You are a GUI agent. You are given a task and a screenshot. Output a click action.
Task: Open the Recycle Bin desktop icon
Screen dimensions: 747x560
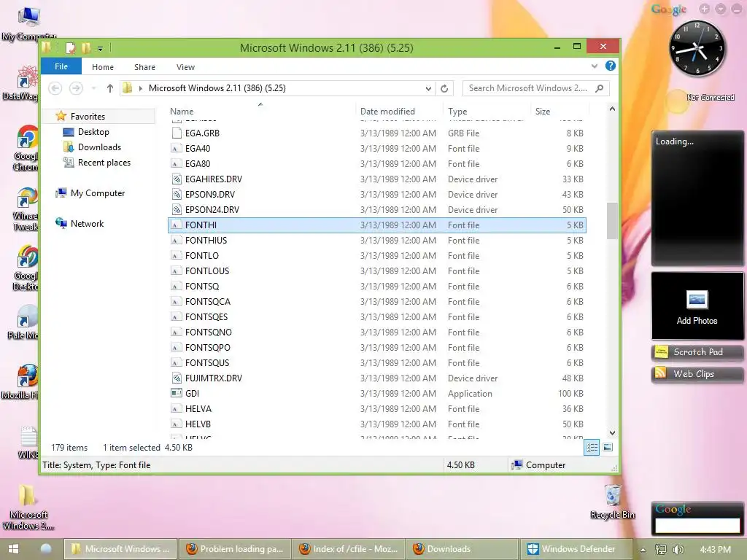click(x=613, y=502)
